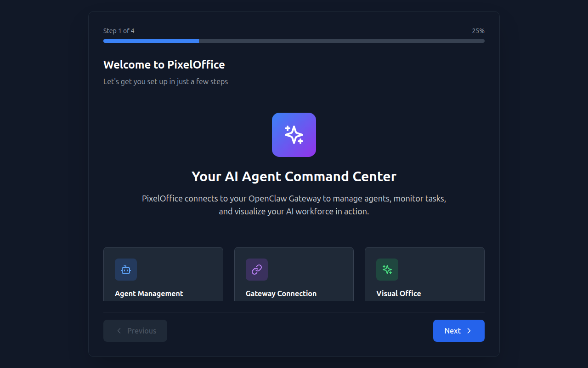
Task: Click the blue icon box above Agent Management
Action: 125,270
